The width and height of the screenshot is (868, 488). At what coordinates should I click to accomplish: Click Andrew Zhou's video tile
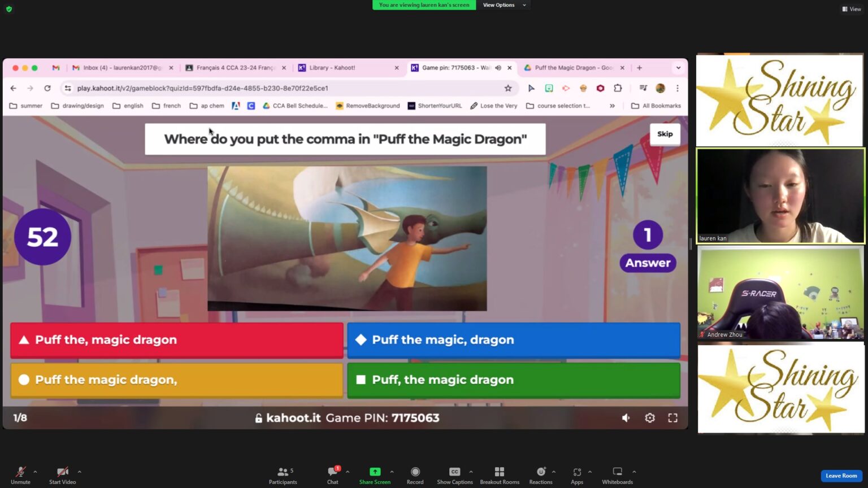coord(780,293)
